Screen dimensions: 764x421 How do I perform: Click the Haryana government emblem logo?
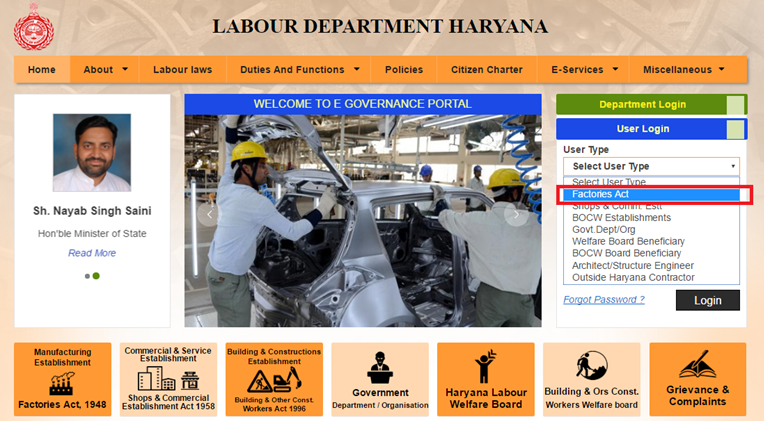[34, 26]
